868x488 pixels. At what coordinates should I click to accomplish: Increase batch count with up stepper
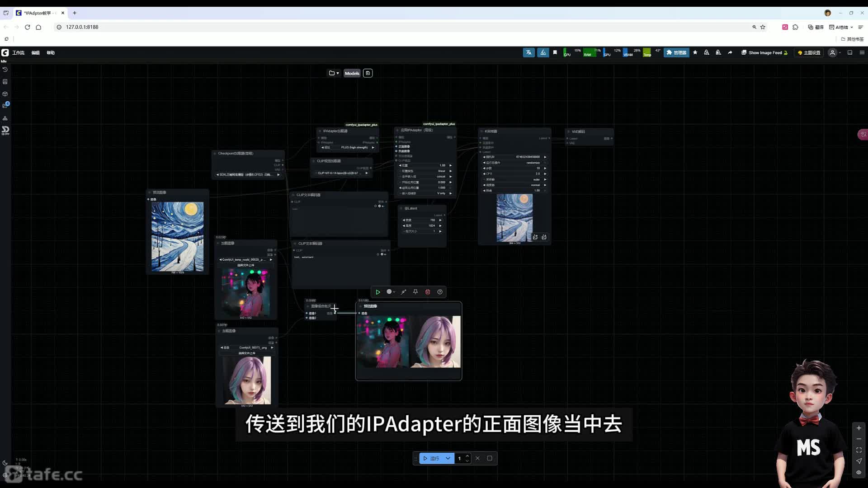coord(467,456)
